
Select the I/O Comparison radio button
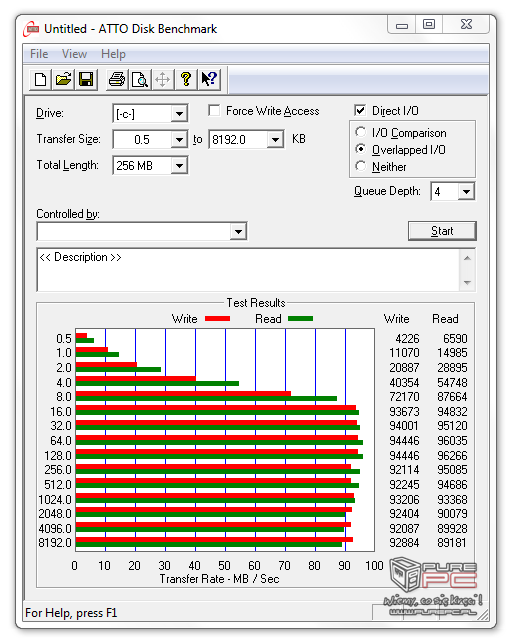click(360, 132)
